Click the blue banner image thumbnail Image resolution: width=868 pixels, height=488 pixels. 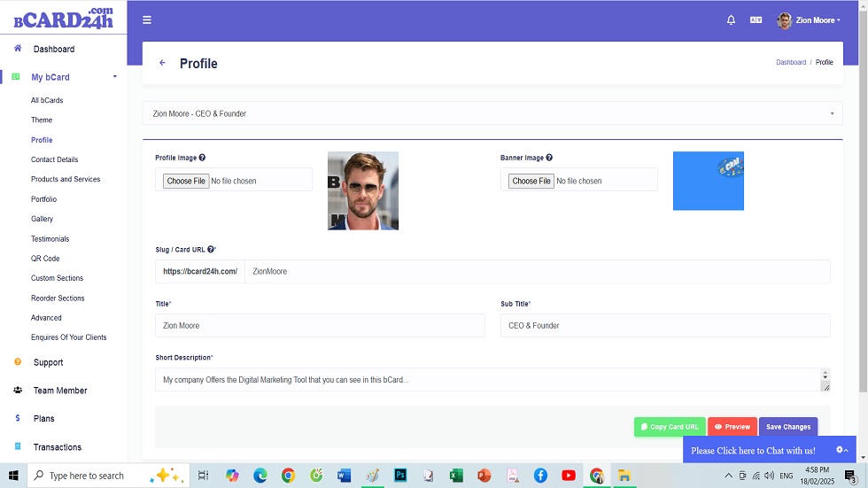tap(708, 181)
